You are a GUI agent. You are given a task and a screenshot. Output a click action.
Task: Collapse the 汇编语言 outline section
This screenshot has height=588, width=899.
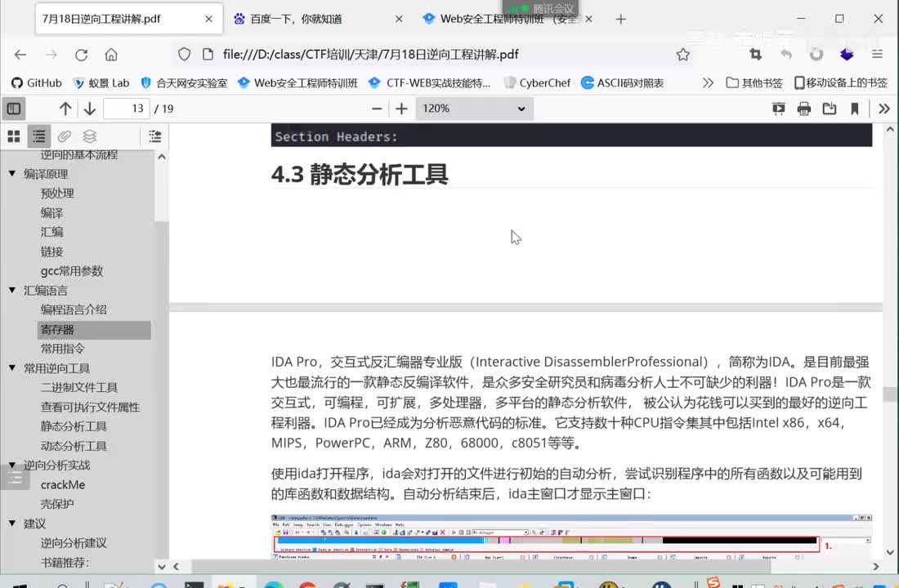tap(12, 290)
